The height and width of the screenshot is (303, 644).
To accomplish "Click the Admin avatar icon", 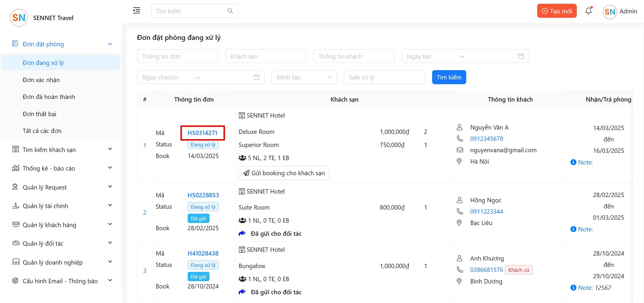I will (x=610, y=12).
